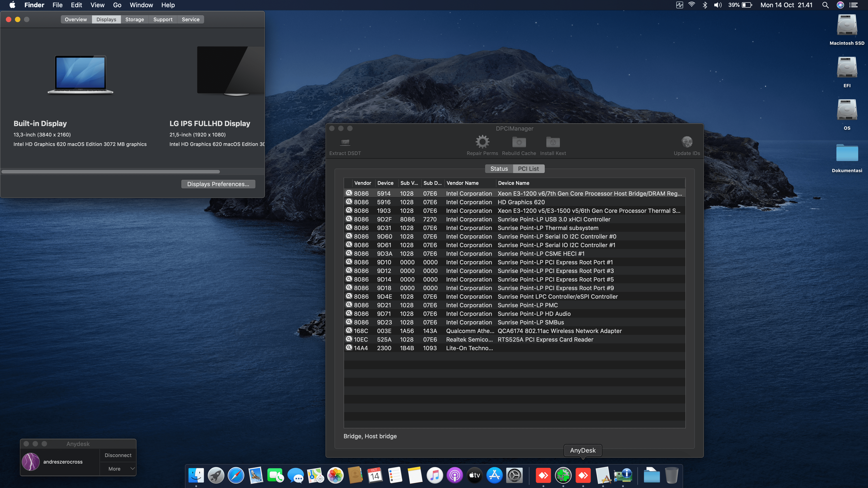Click the horizontal scrollbar in Displays pane
This screenshot has width=868, height=488.
[x=111, y=172]
